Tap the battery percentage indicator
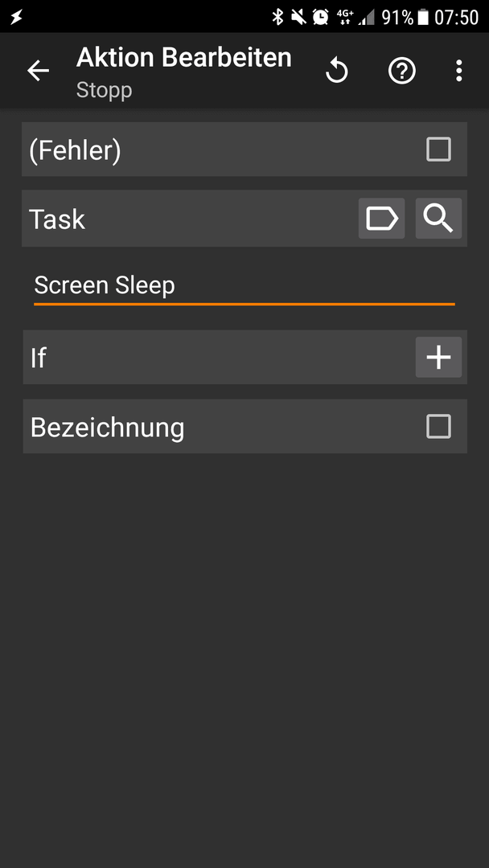Viewport: 489px width, 868px height. (397, 17)
